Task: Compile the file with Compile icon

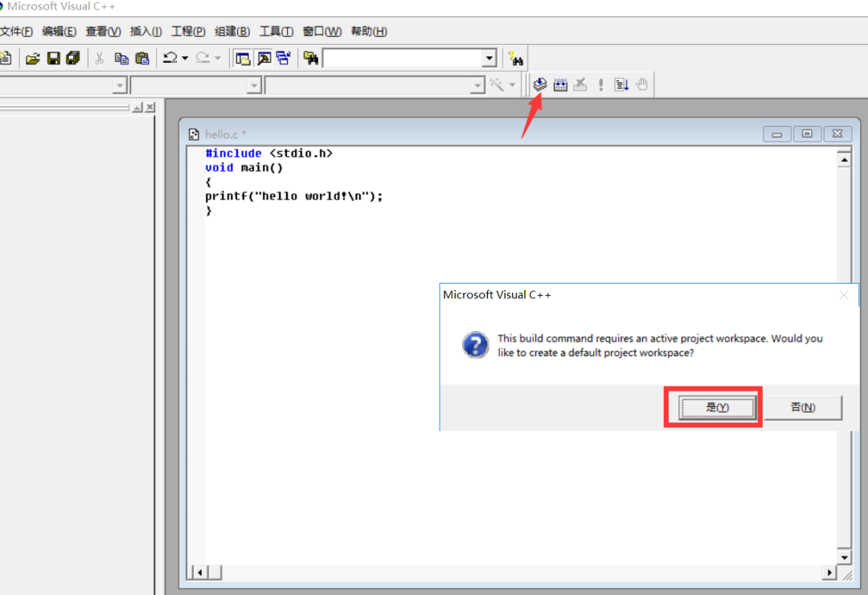Action: [x=540, y=84]
